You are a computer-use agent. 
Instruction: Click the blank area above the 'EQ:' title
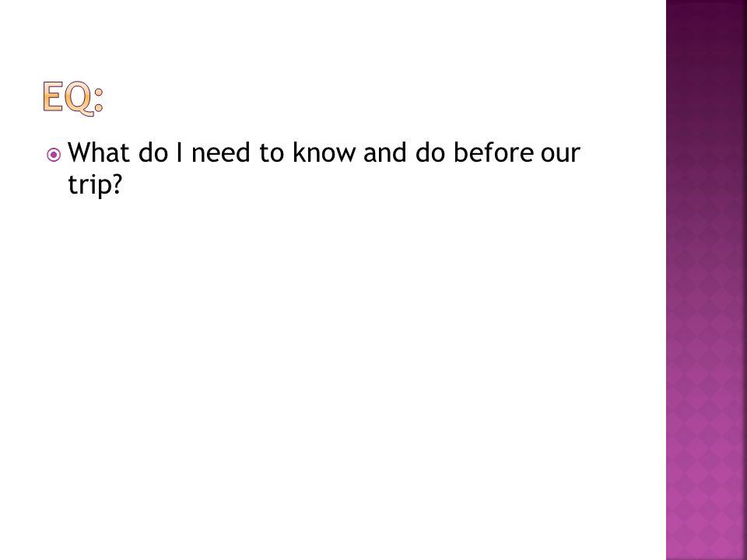(334, 38)
